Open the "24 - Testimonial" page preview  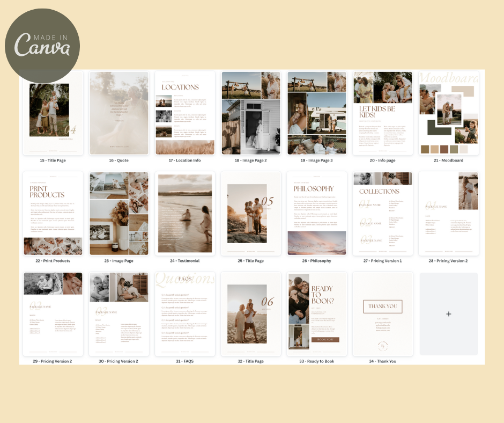184,213
